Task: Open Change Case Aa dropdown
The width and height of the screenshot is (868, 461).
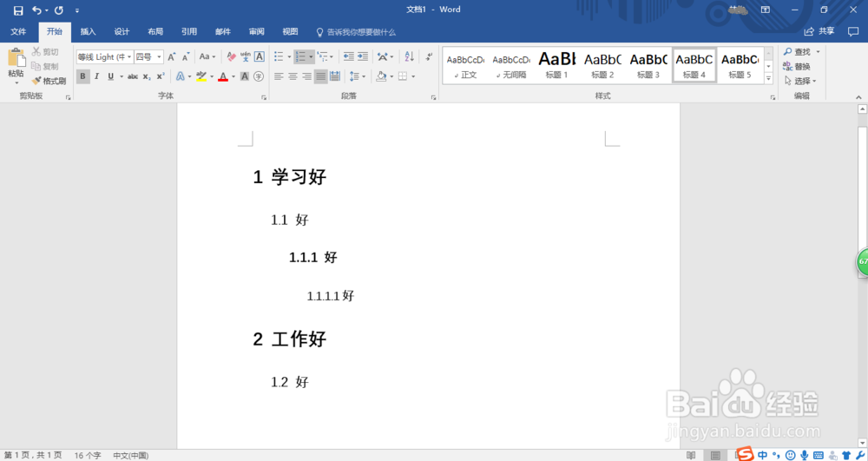Action: point(207,56)
